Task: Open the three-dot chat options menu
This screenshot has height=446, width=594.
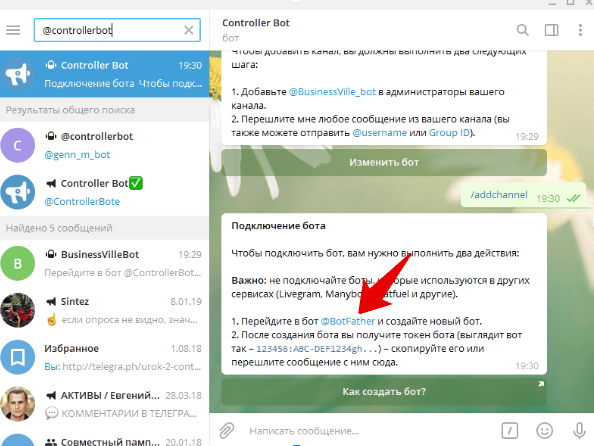Action: (580, 30)
